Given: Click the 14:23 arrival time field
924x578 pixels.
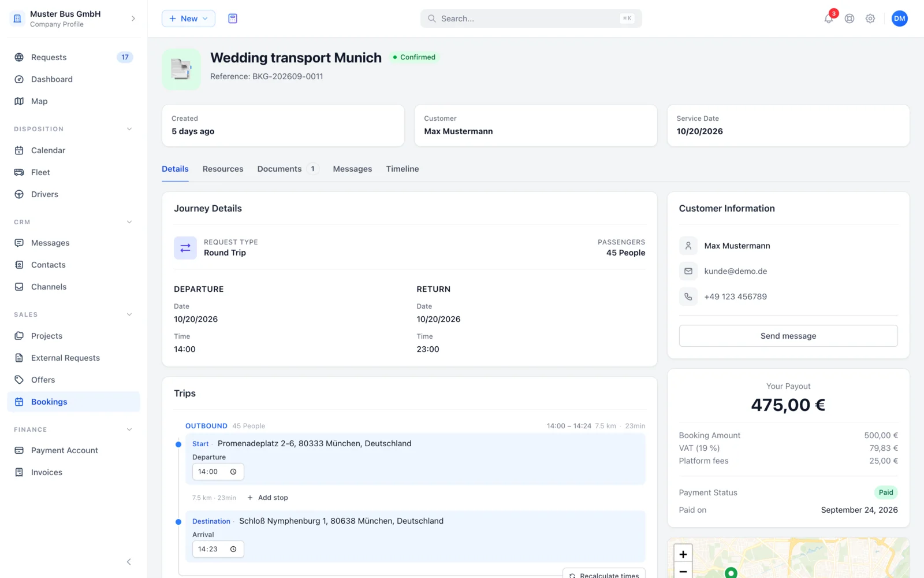Looking at the screenshot, I should pyautogui.click(x=218, y=549).
